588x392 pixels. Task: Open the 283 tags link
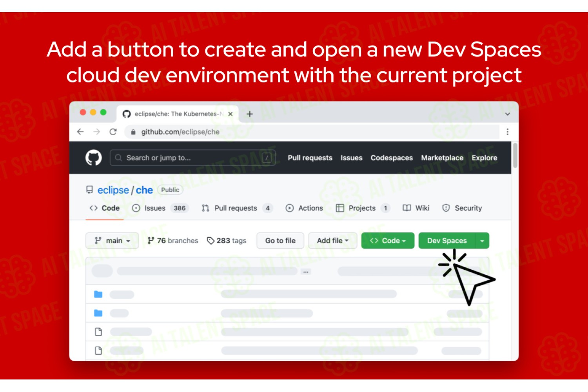click(x=227, y=241)
